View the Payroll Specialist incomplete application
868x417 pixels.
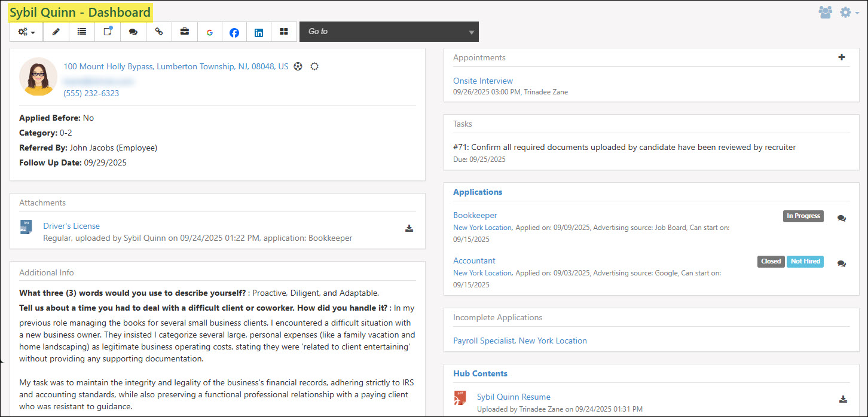484,341
